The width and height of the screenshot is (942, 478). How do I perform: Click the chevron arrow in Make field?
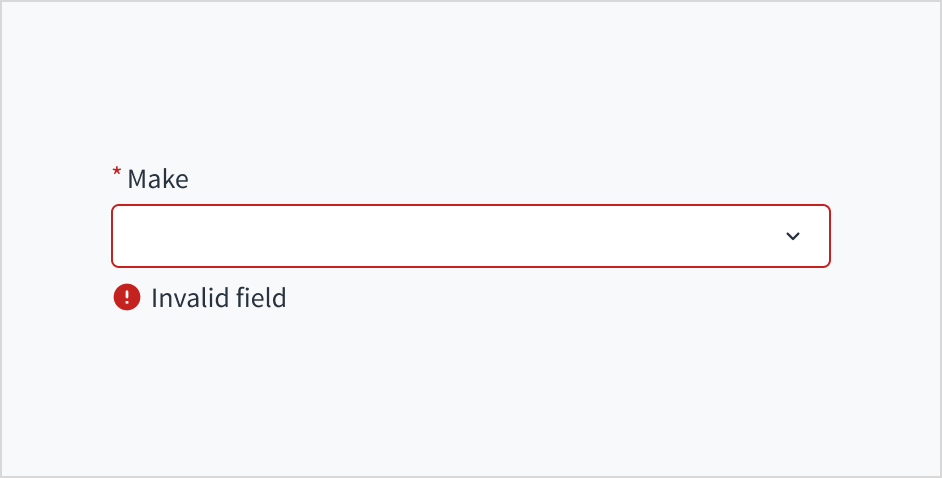[793, 236]
